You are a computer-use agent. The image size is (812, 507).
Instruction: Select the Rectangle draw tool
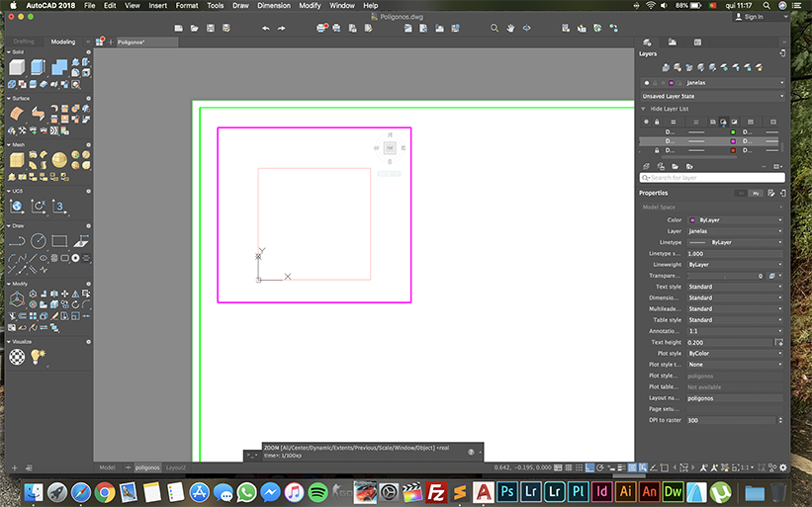59,241
